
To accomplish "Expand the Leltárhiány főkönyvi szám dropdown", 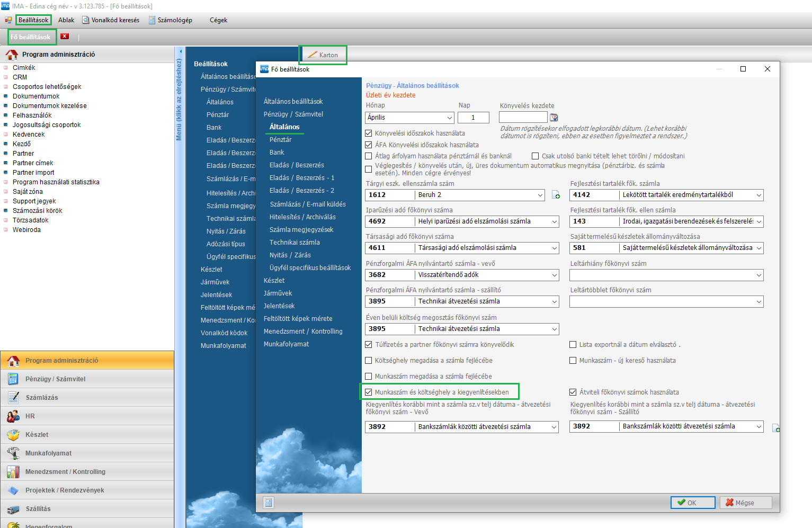I will pyautogui.click(x=759, y=275).
